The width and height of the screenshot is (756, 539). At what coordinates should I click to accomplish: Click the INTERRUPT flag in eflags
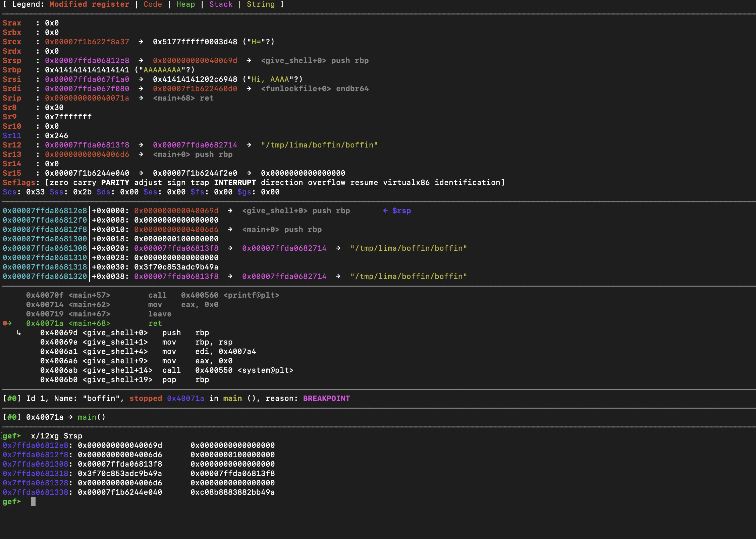[235, 183]
